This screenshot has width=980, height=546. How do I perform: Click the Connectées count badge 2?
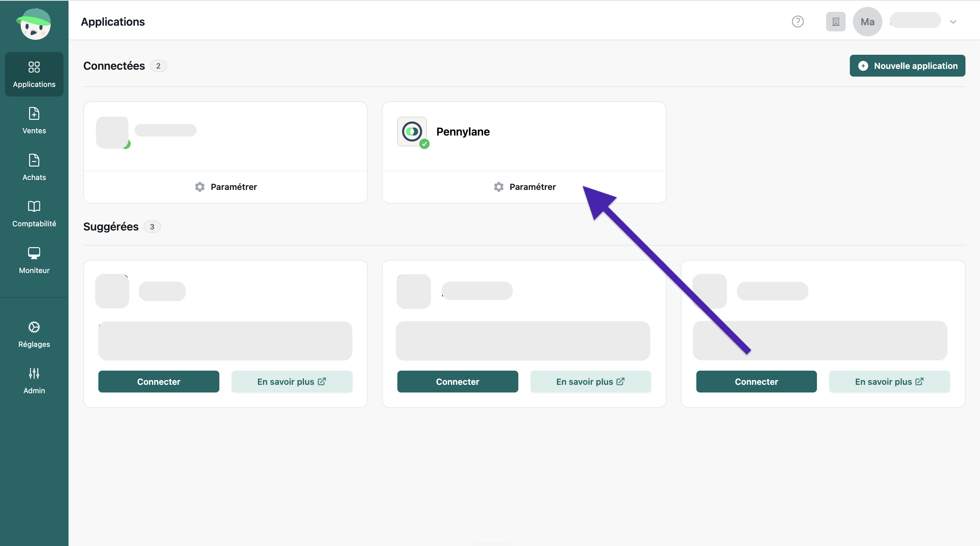[x=158, y=66]
